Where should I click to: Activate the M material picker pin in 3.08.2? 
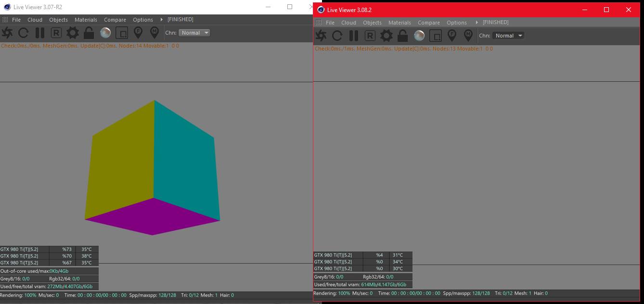(468, 36)
